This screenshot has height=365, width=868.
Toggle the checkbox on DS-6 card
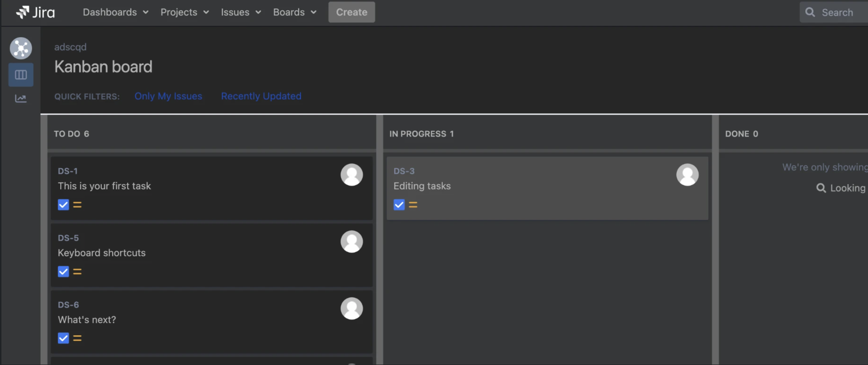[63, 338]
